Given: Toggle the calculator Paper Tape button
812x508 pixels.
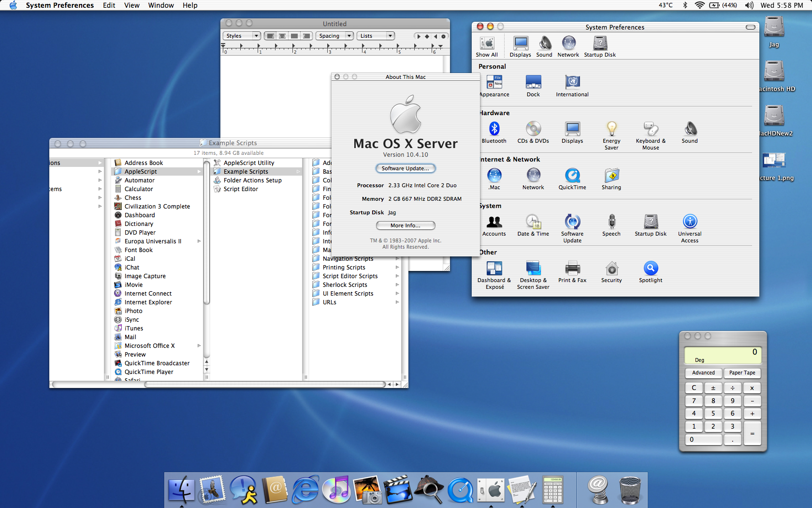Looking at the screenshot, I should [x=742, y=373].
